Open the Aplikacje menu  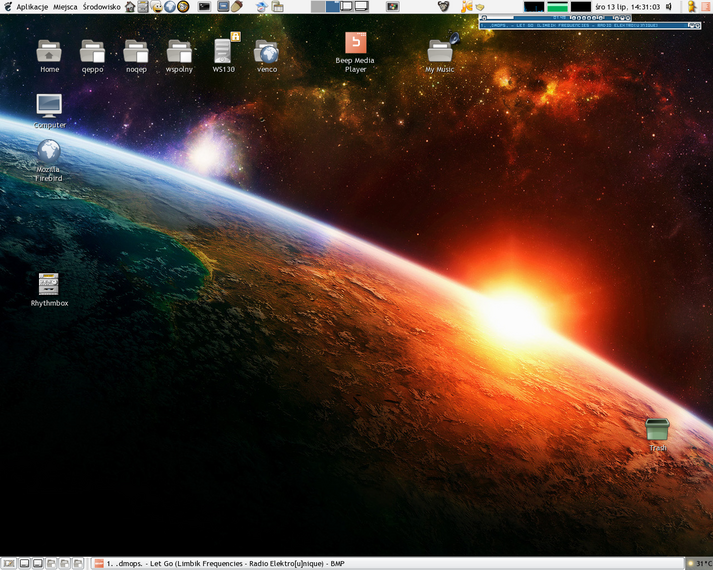pyautogui.click(x=32, y=7)
